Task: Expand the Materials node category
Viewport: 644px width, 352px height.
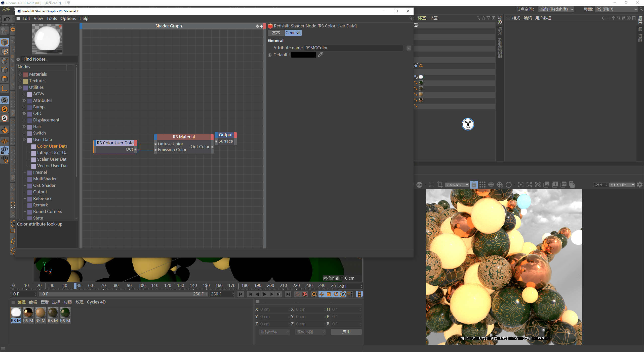Action: (20, 74)
